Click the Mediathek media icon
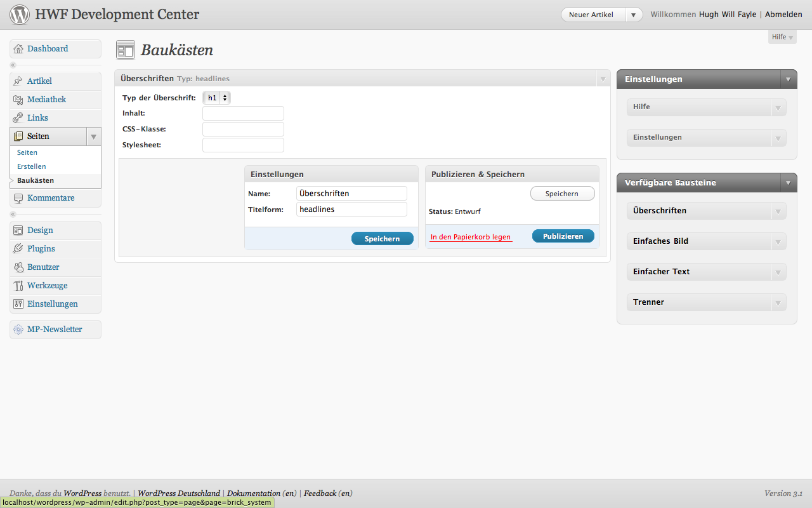Image resolution: width=812 pixels, height=508 pixels. pos(18,100)
